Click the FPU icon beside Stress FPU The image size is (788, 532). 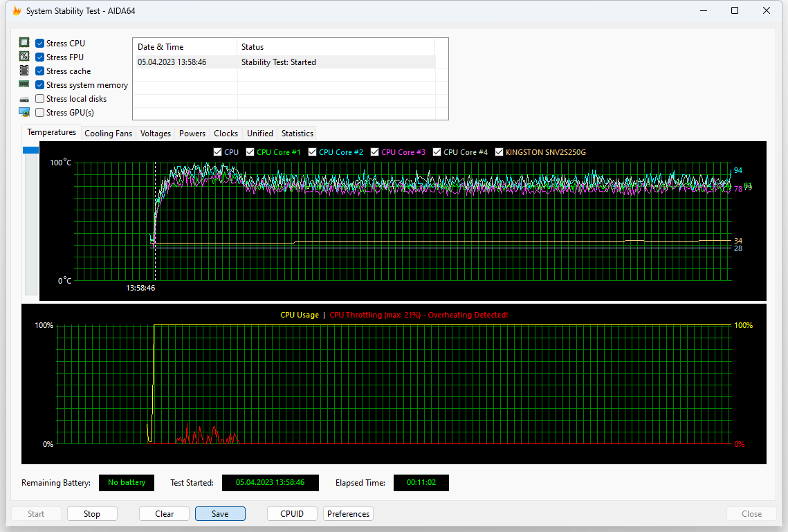point(24,57)
